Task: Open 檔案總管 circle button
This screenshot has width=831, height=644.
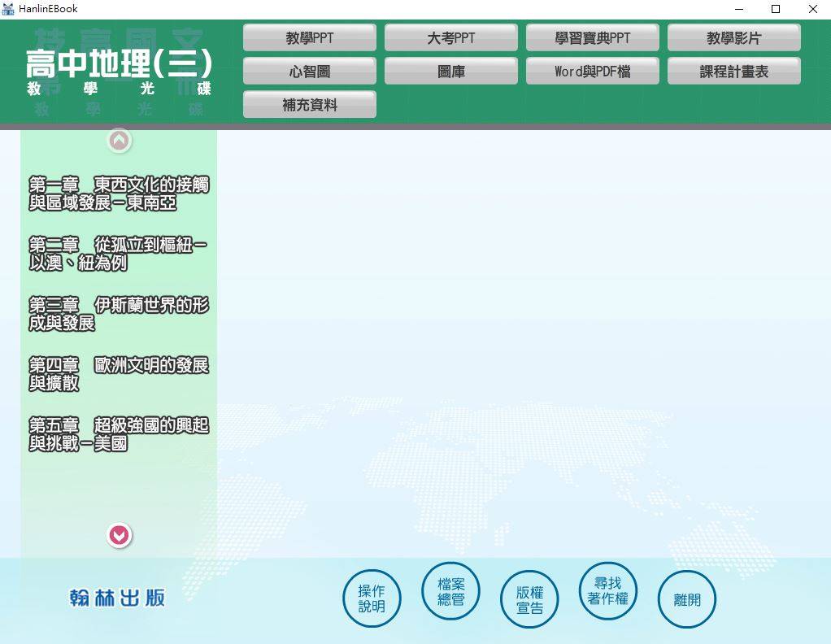Action: 450,591
